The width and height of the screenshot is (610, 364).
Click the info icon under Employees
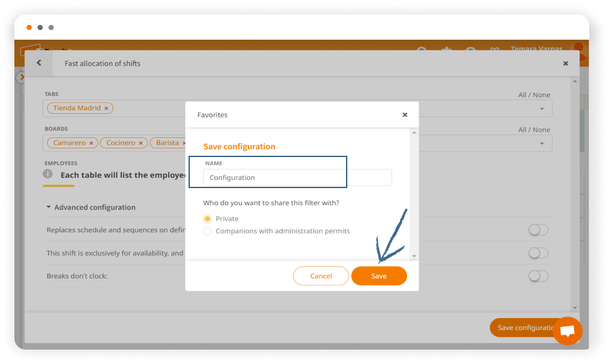coord(48,174)
